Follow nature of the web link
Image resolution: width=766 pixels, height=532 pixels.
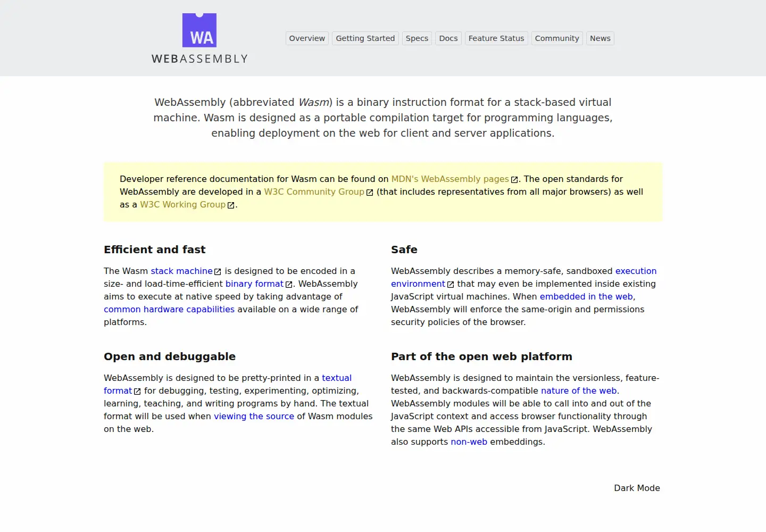(x=579, y=390)
